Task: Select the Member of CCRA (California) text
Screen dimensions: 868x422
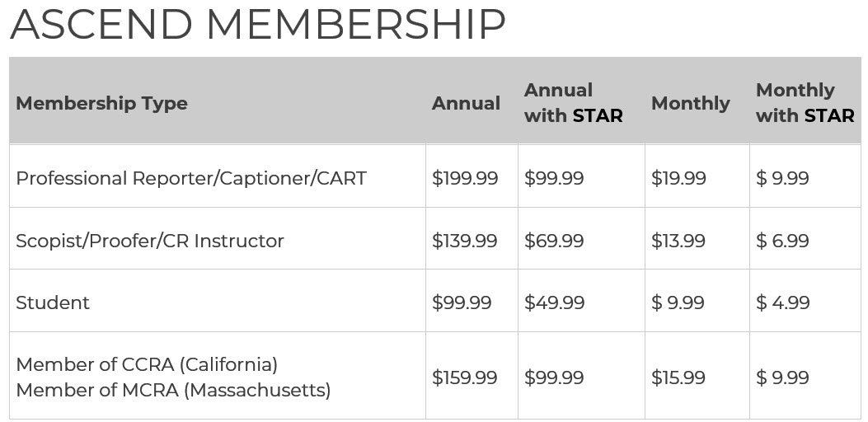Action: 147,365
